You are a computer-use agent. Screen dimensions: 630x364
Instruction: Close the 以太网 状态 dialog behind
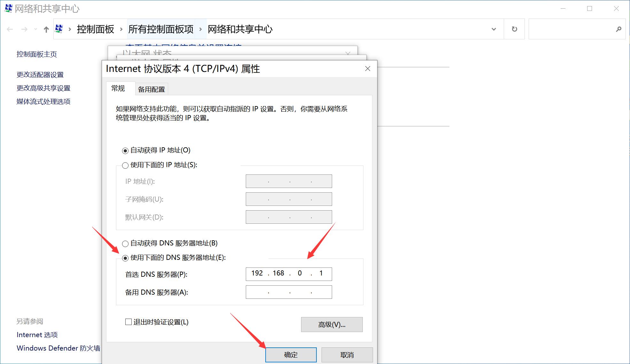(x=348, y=53)
